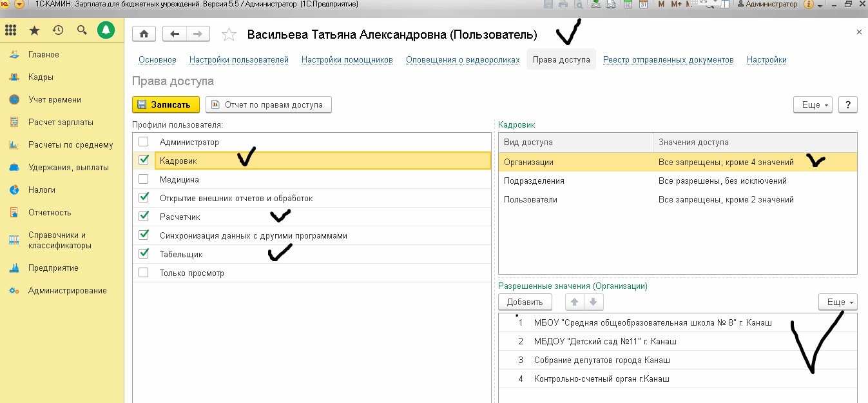This screenshot has height=403, width=868.
Task: Click the Добавить button
Action: coord(525,302)
